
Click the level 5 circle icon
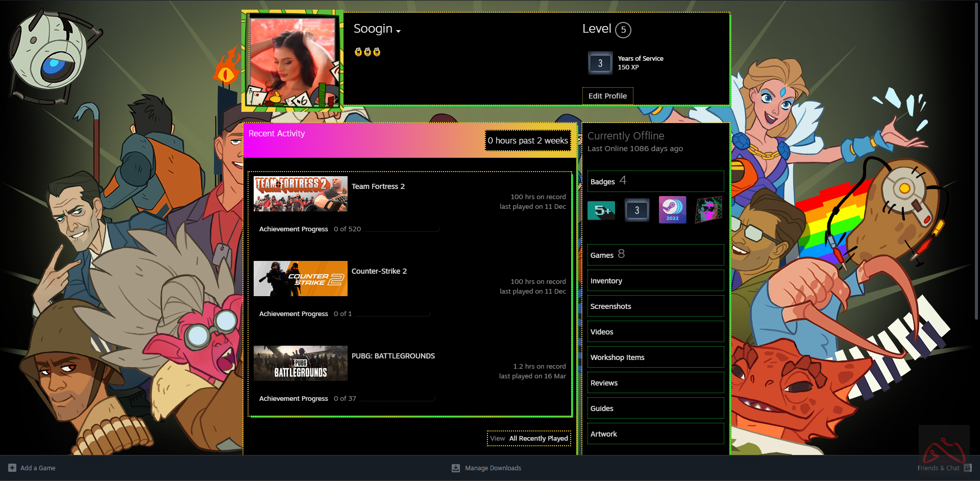pos(623,30)
